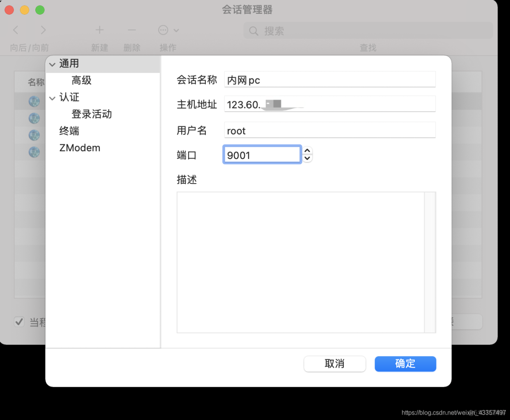The image size is (510, 420).
Task: Open the 操作 ellipsis menu icon
Action: coord(163,30)
